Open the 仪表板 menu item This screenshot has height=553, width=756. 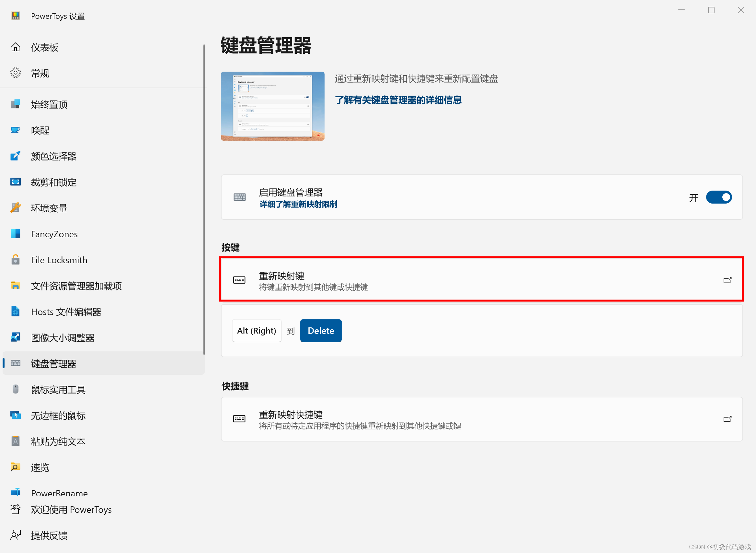44,47
